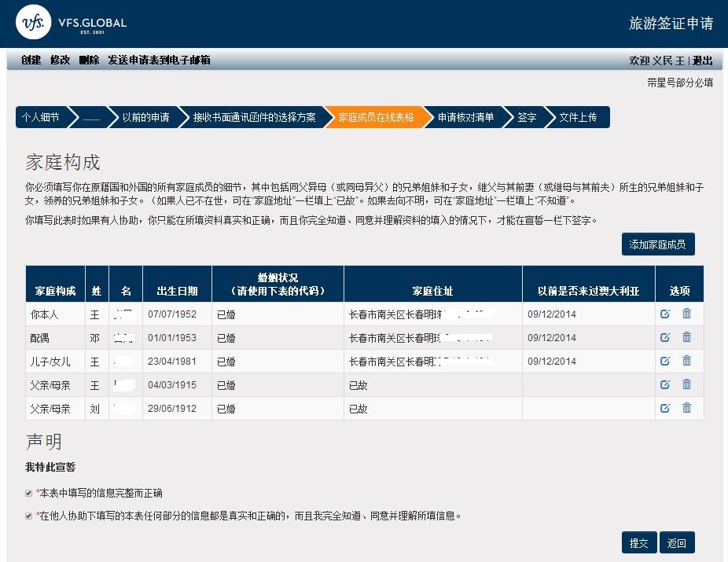Viewport: 728px width, 562px height.
Task: Toggle the 本表中填写的信息完整而正确 checkbox
Action: pyautogui.click(x=29, y=493)
